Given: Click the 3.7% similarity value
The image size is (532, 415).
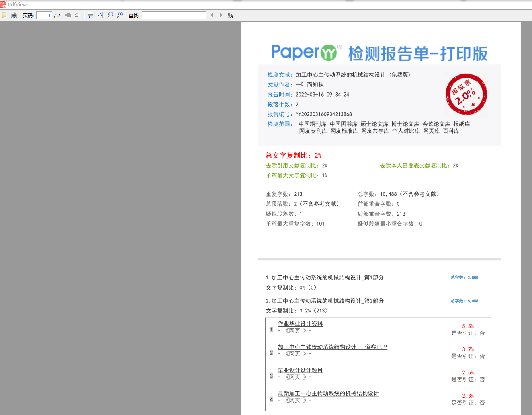Looking at the screenshot, I should 468,349.
